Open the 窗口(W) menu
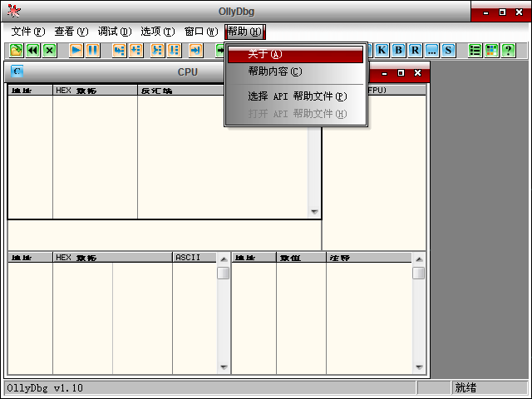 pos(201,32)
